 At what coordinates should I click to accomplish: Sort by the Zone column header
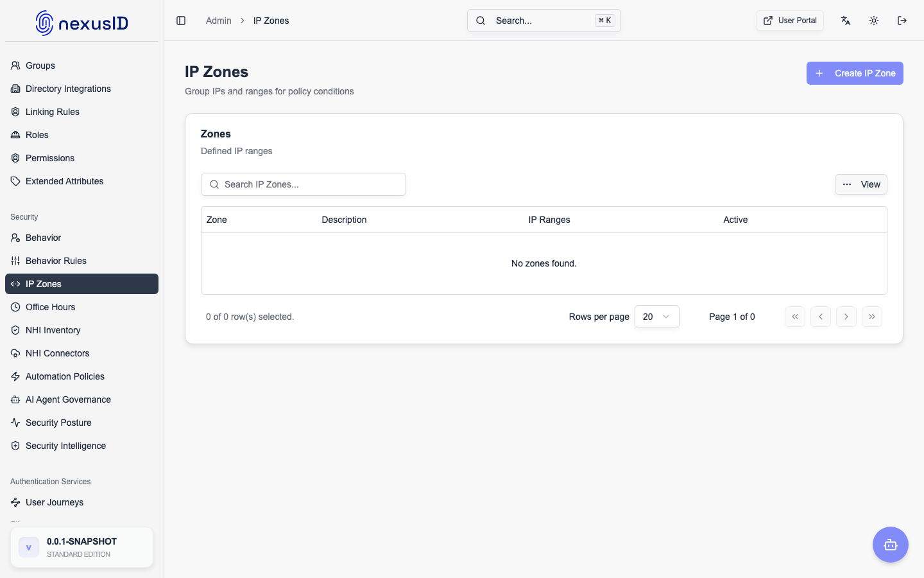217,220
